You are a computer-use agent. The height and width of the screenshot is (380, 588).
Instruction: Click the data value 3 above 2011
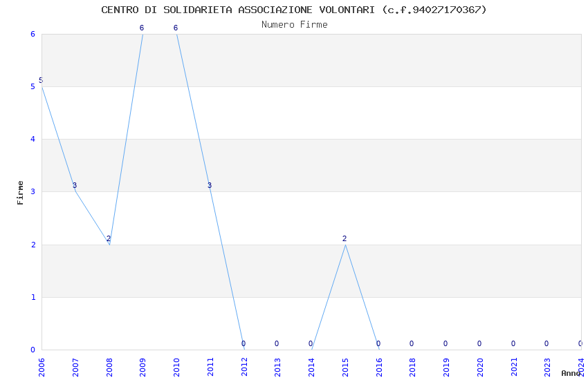[x=210, y=185]
